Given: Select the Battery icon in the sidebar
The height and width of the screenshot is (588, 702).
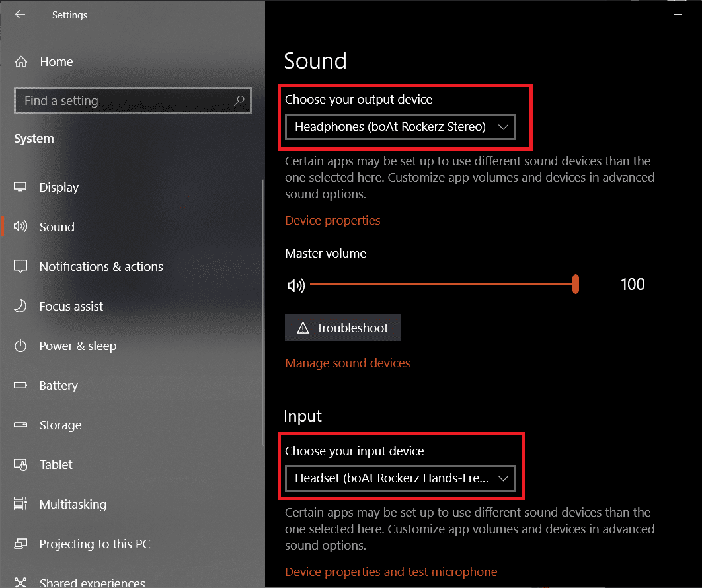Looking at the screenshot, I should click(20, 385).
